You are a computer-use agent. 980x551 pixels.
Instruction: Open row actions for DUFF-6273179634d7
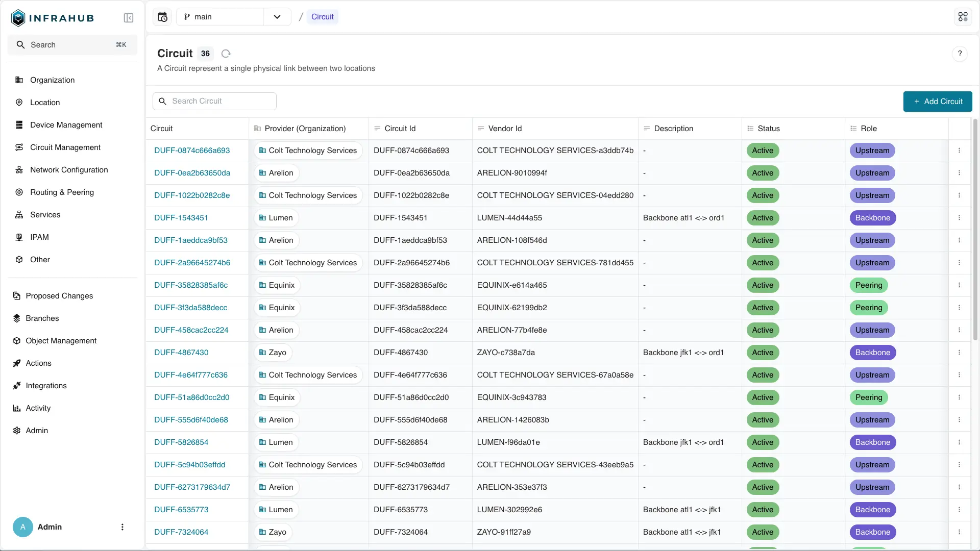pos(959,487)
